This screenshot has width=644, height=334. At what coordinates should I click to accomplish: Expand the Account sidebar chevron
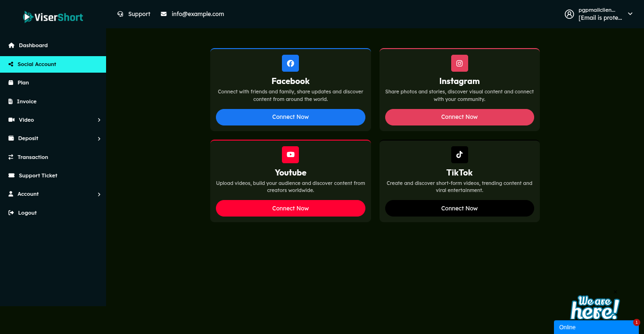pyautogui.click(x=99, y=194)
